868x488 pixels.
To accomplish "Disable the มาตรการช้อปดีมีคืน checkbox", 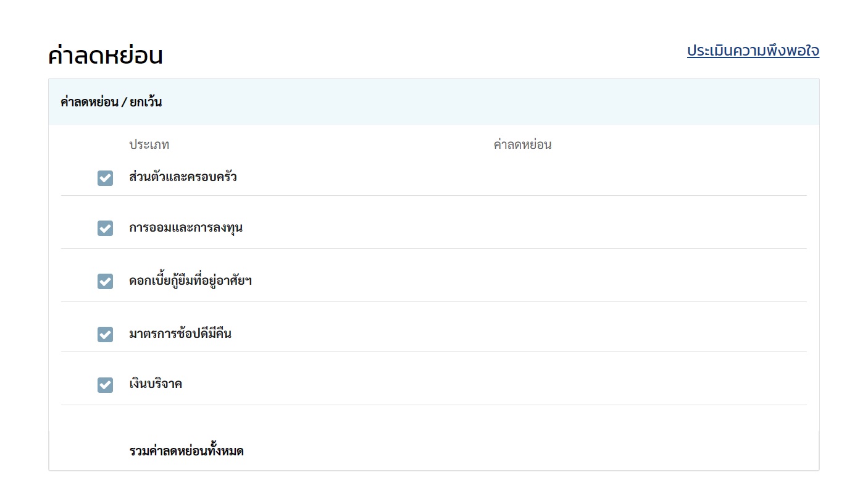I will point(105,334).
